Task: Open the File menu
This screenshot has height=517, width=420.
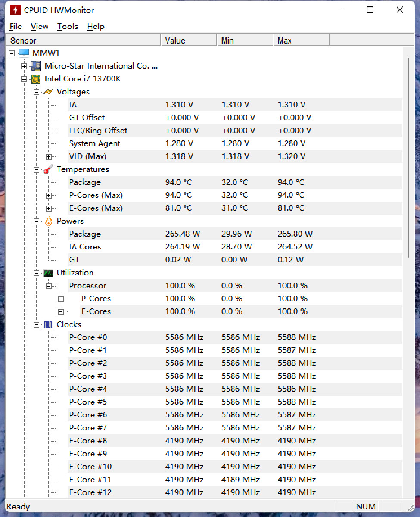Action: click(x=16, y=27)
